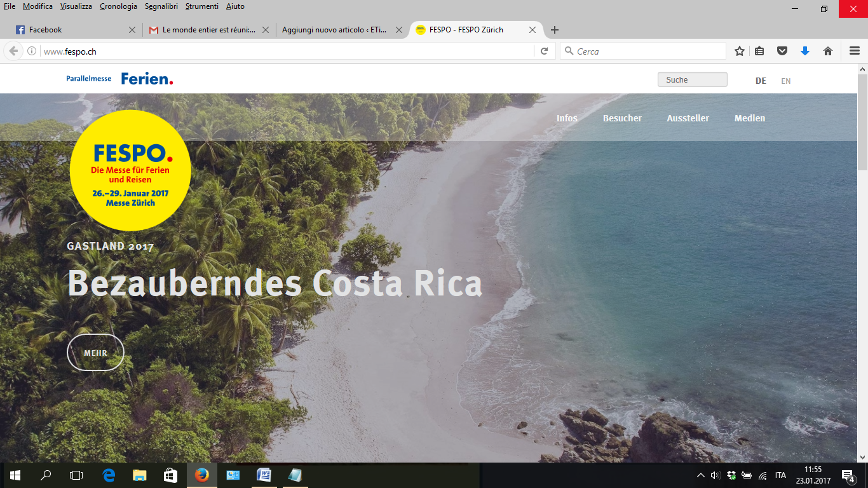Click the 'GASTLAND 2017' label
868x488 pixels.
click(x=111, y=247)
